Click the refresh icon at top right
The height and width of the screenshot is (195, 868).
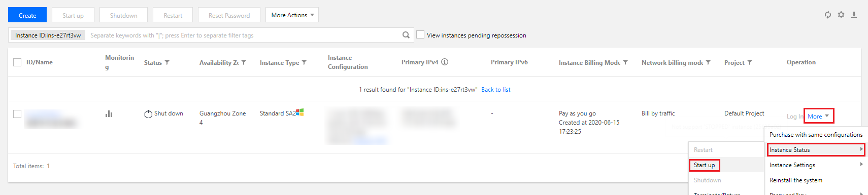pos(828,15)
